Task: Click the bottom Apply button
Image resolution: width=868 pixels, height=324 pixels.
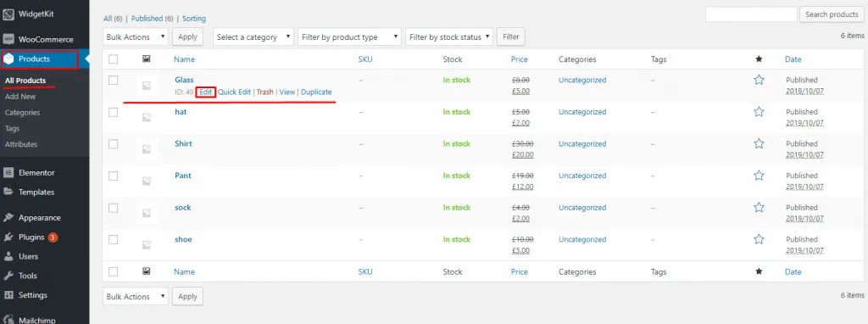Action: pyautogui.click(x=187, y=296)
